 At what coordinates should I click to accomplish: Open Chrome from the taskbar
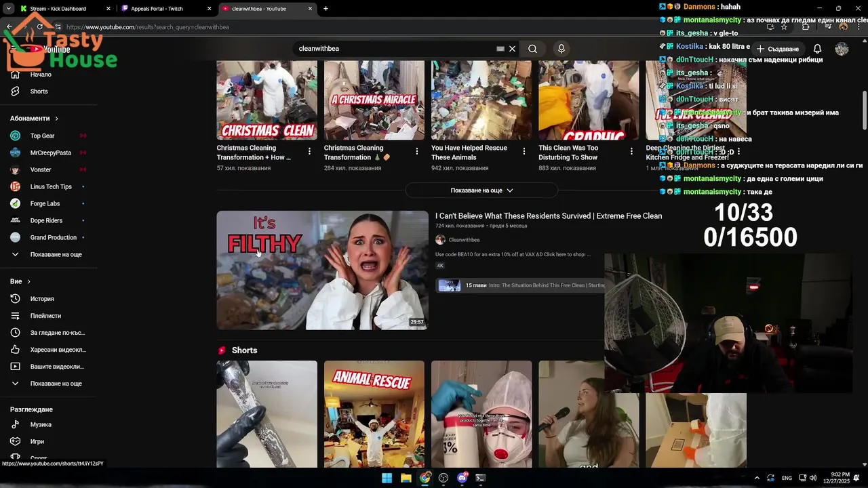[425, 478]
